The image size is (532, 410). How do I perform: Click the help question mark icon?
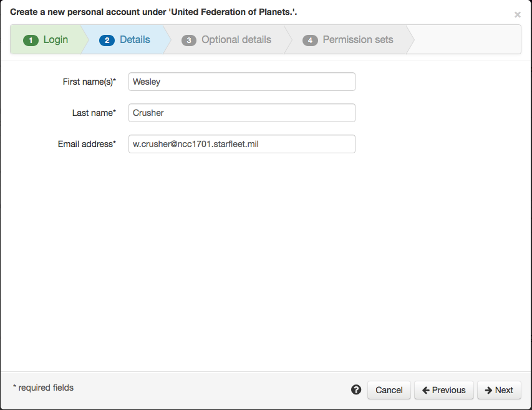[356, 389]
